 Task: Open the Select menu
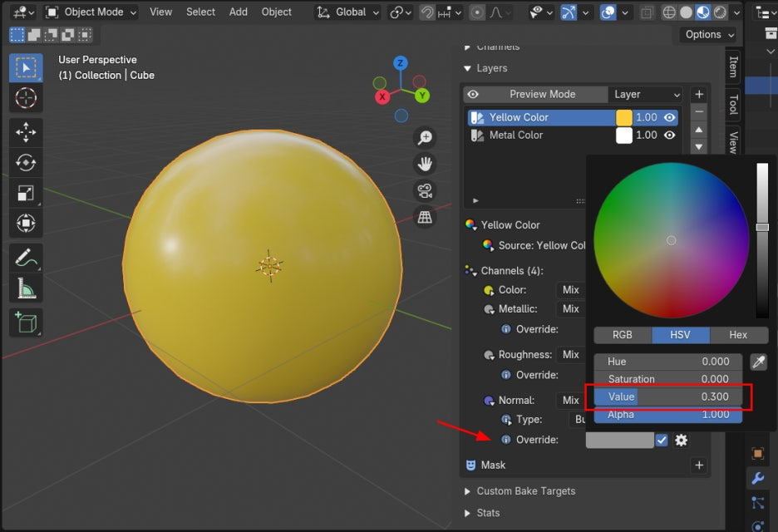click(200, 12)
